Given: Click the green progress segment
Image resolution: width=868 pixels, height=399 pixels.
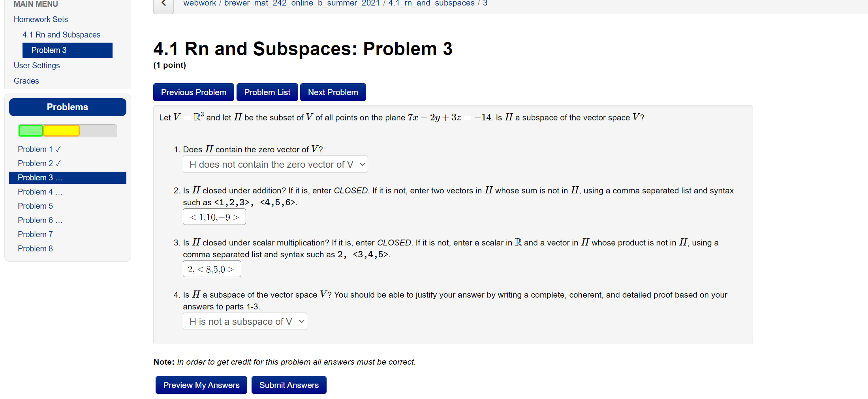Looking at the screenshot, I should (30, 131).
